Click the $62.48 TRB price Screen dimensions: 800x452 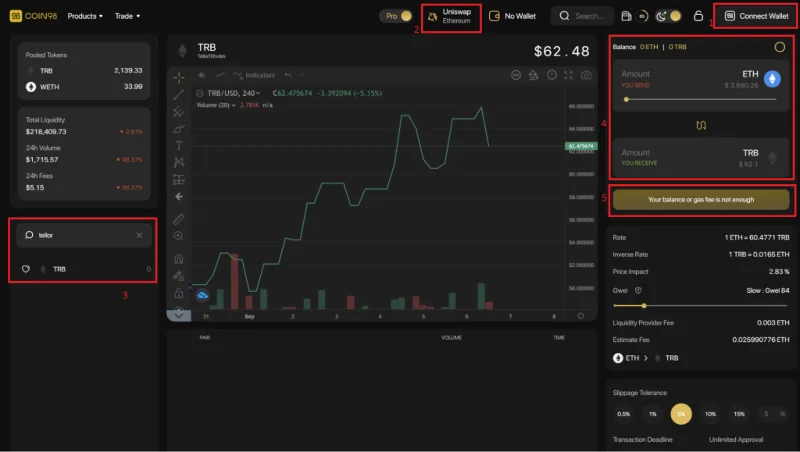point(561,51)
